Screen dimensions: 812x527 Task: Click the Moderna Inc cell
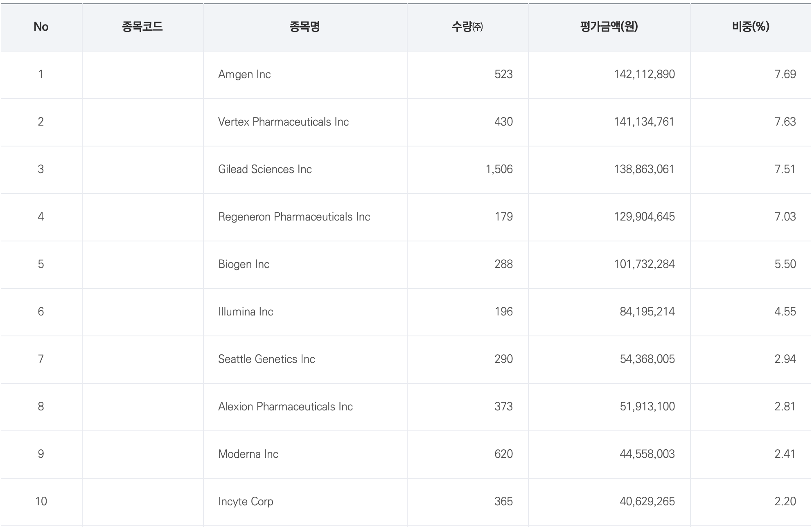[248, 454]
